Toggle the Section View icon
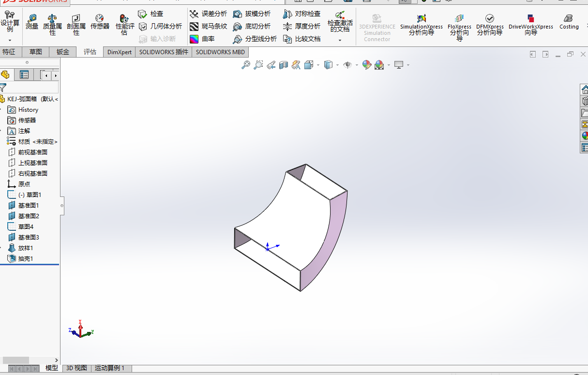 click(284, 65)
